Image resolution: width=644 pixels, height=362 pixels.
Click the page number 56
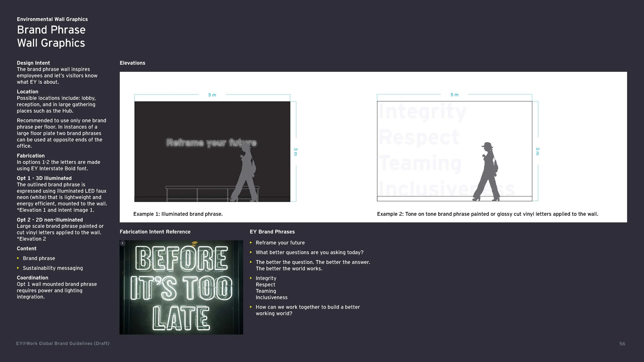(622, 344)
